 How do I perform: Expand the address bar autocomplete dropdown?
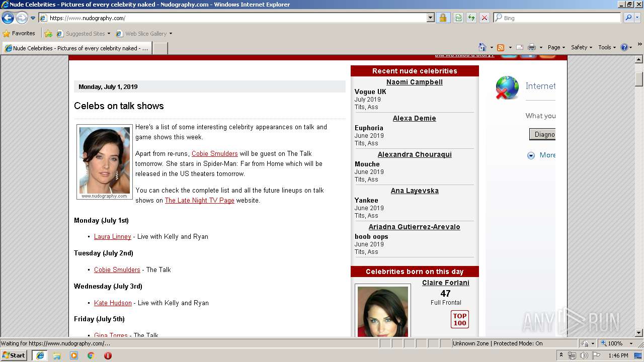click(x=430, y=18)
